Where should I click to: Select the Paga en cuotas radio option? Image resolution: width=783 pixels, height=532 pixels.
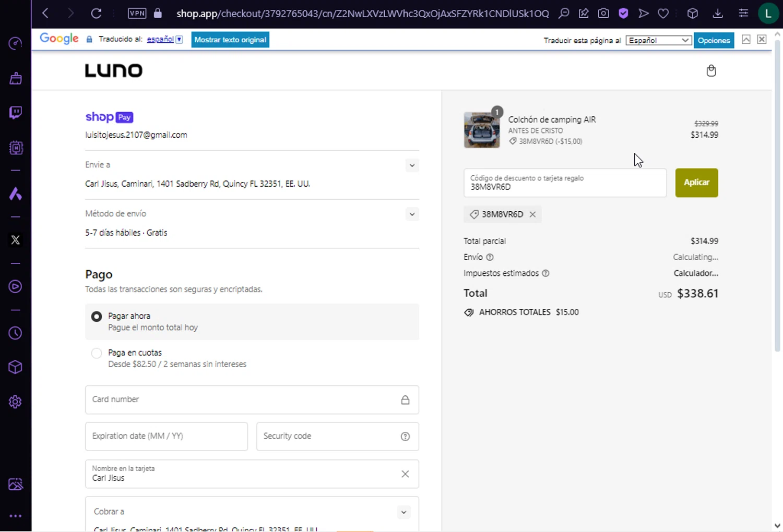click(97, 353)
